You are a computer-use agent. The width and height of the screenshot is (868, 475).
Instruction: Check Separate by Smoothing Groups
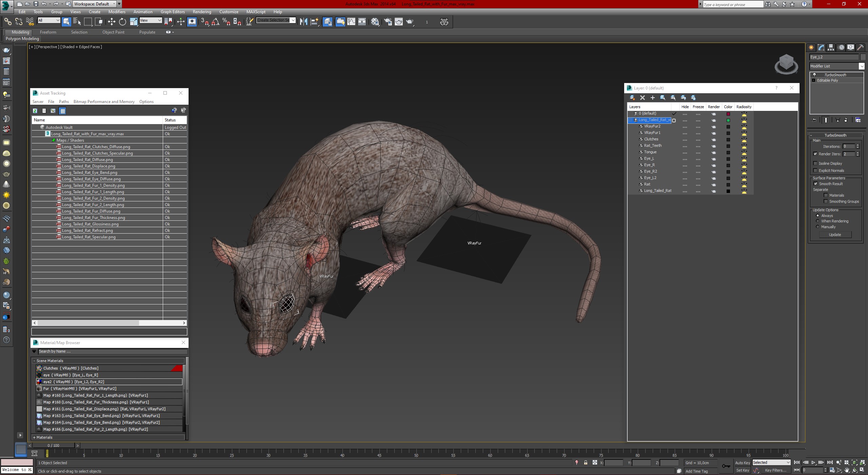point(826,201)
